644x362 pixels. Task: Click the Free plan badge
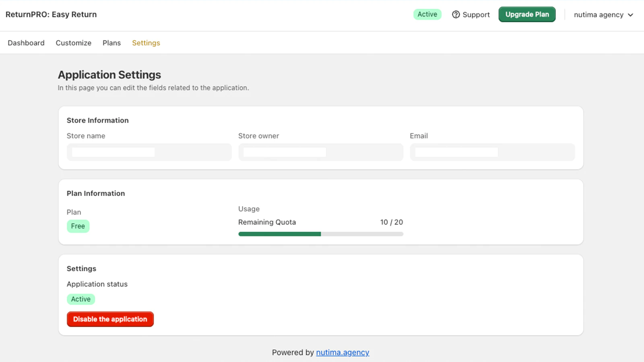[78, 226]
